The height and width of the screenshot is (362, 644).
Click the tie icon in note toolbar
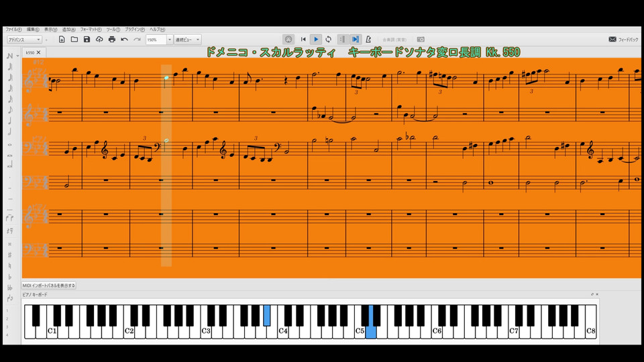click(x=10, y=219)
